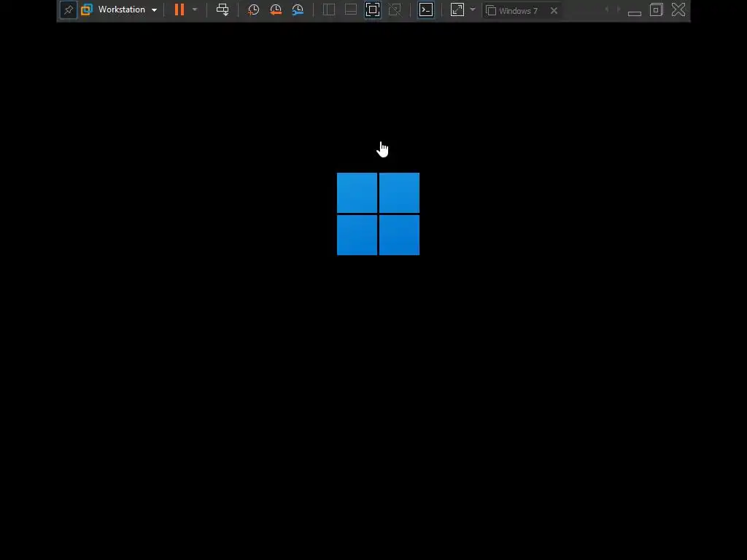
Task: Enter Unity mode icon
Action: tap(395, 9)
